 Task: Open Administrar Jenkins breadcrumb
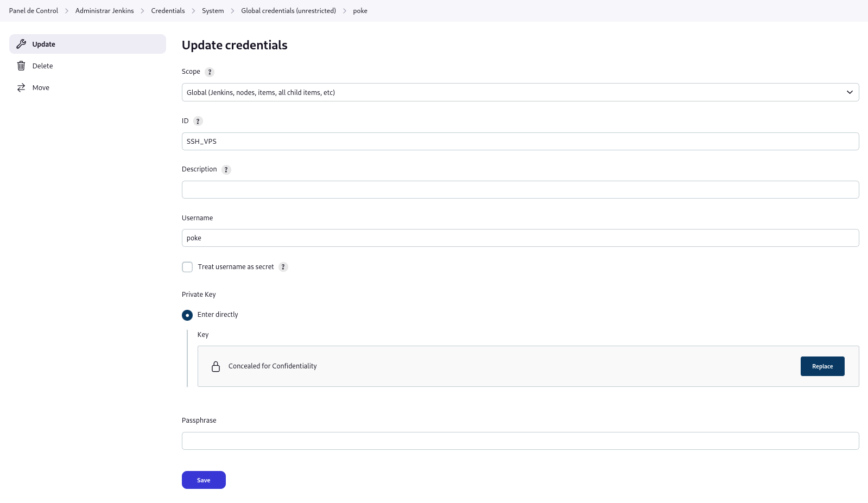(104, 11)
